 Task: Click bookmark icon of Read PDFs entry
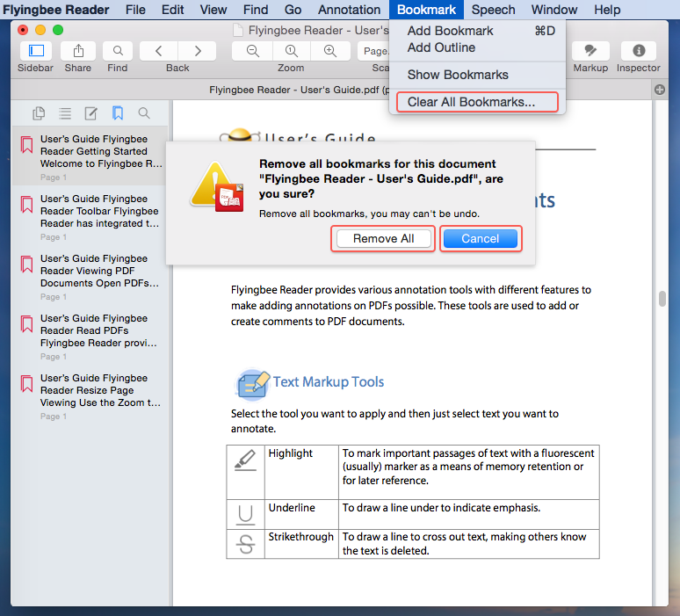(x=27, y=324)
